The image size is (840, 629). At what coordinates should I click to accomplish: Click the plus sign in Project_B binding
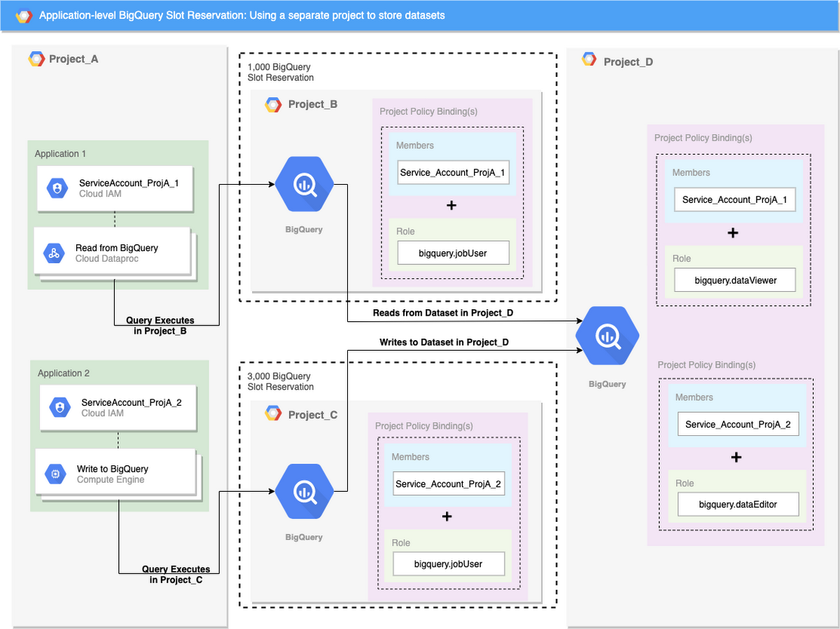click(451, 206)
